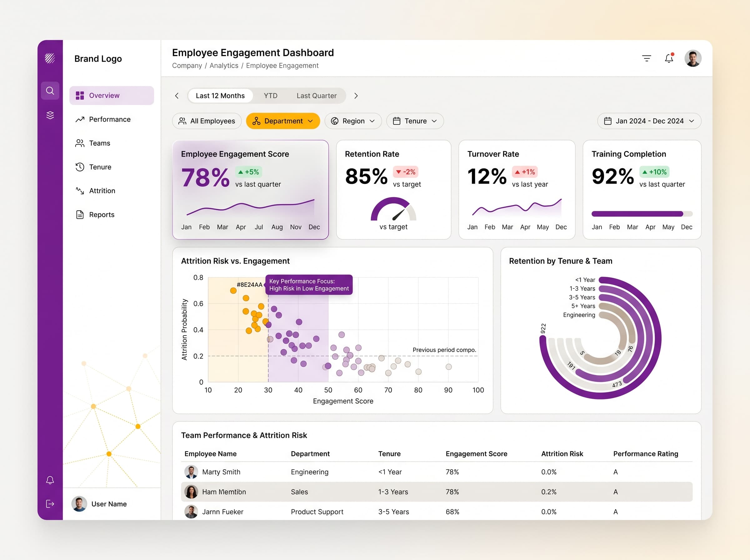Click the Tenure clock-history icon
Screen dimensions: 750x560
click(80, 167)
